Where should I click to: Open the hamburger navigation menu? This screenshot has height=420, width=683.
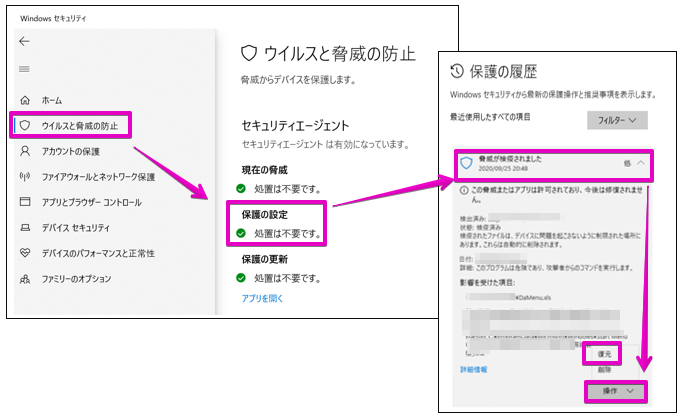24,69
